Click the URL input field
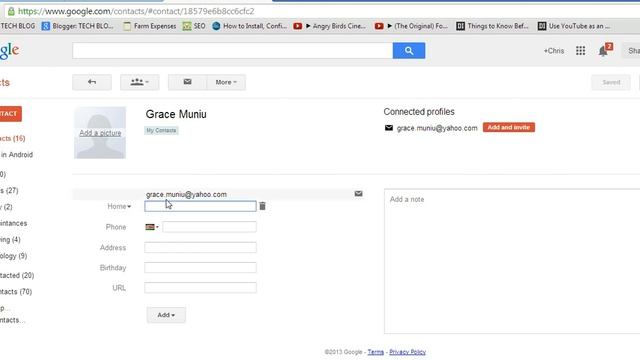 point(200,288)
